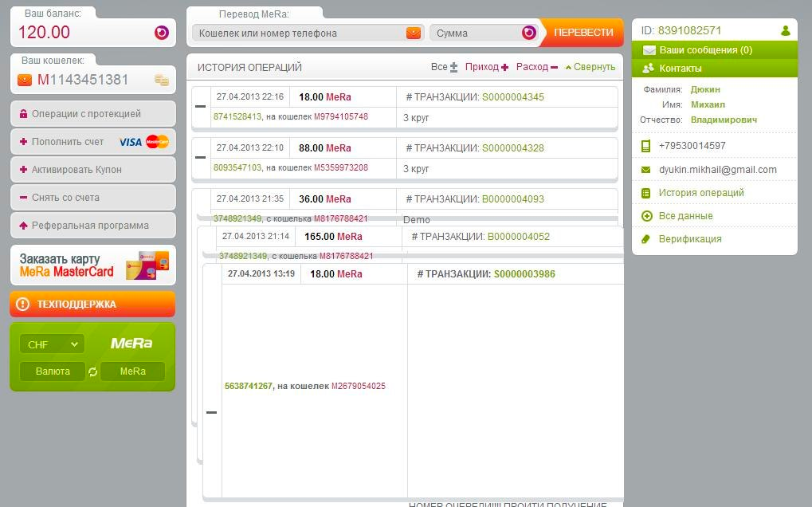This screenshot has width=812, height=507.
Task: Click wallet M5359973208 in history
Action: point(341,167)
